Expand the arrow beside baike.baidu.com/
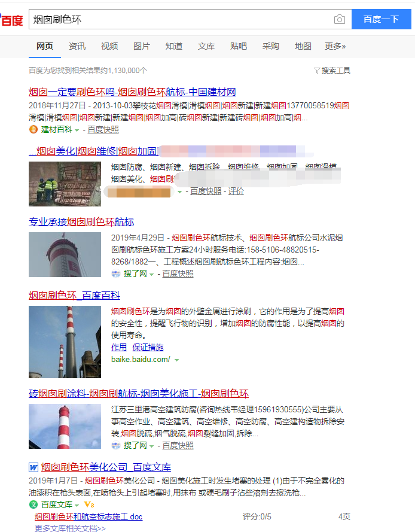 click(x=176, y=360)
